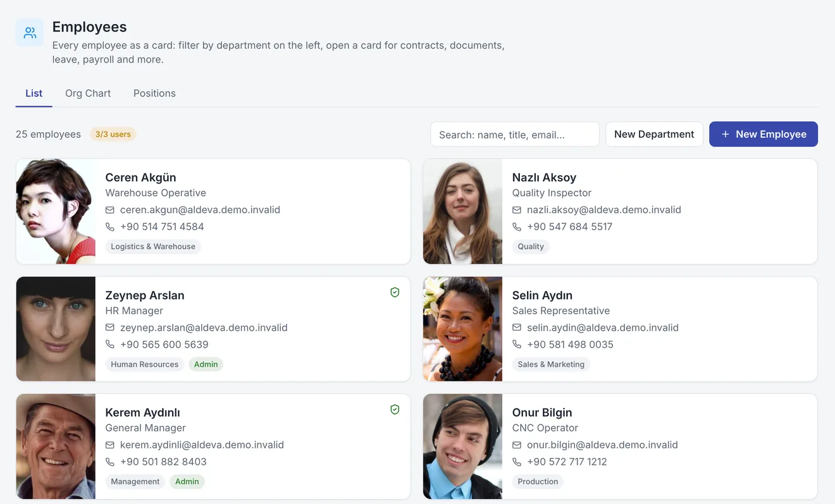Click the envelope icon beside zeynep.arslan email
Screen dimensions: 835x504
[110, 328]
